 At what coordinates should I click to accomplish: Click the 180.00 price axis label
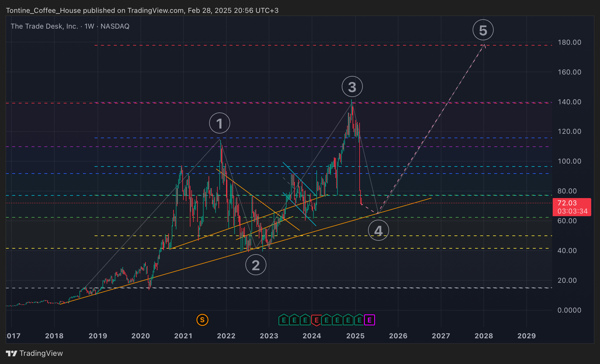(x=569, y=42)
